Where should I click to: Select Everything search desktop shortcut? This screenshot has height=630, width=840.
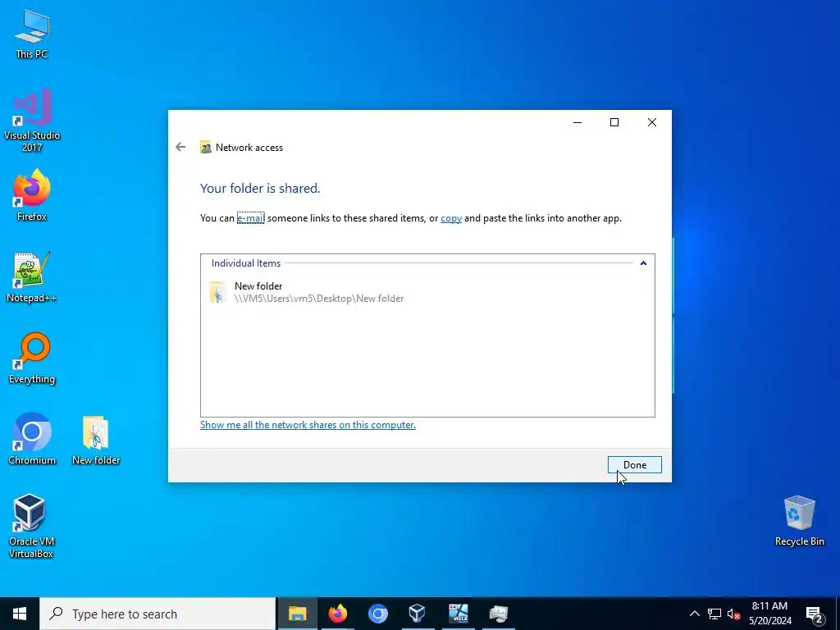tap(32, 358)
